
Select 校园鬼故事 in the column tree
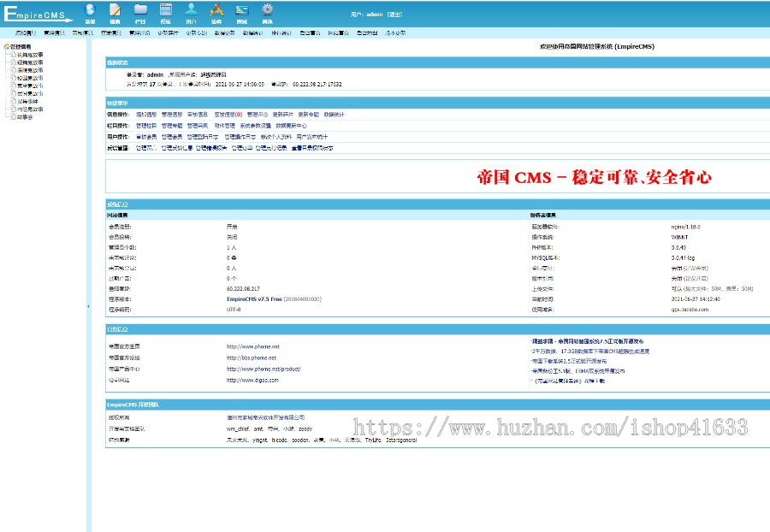click(x=30, y=78)
